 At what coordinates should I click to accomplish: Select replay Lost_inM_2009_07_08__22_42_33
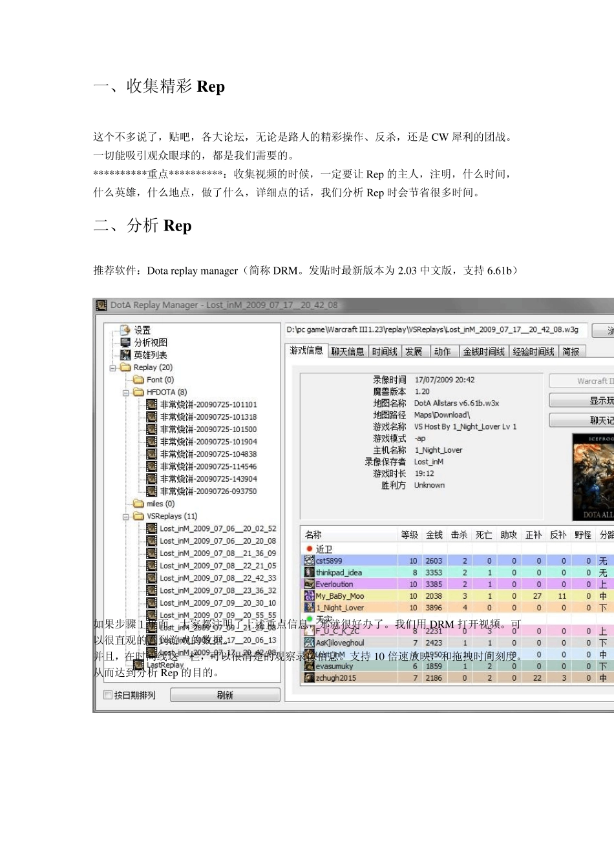coord(218,578)
